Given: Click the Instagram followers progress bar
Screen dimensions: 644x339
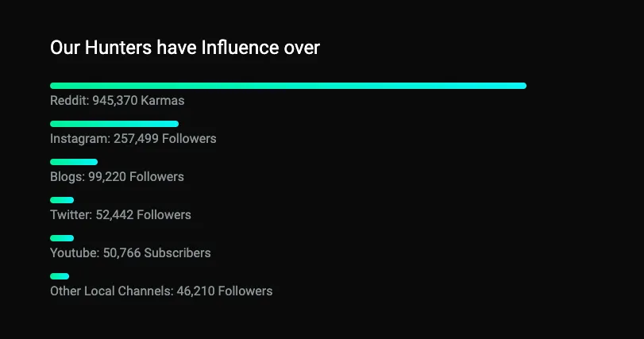Looking at the screenshot, I should click(114, 124).
